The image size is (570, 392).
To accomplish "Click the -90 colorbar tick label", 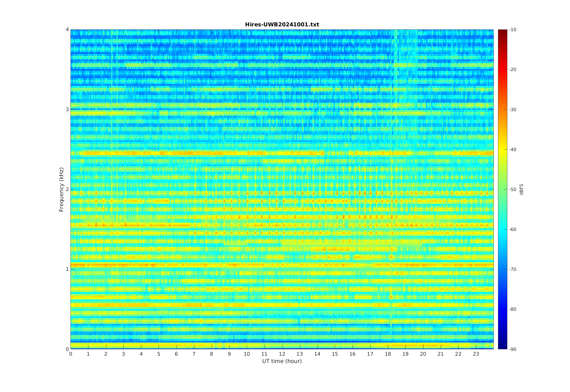I will (x=513, y=349).
